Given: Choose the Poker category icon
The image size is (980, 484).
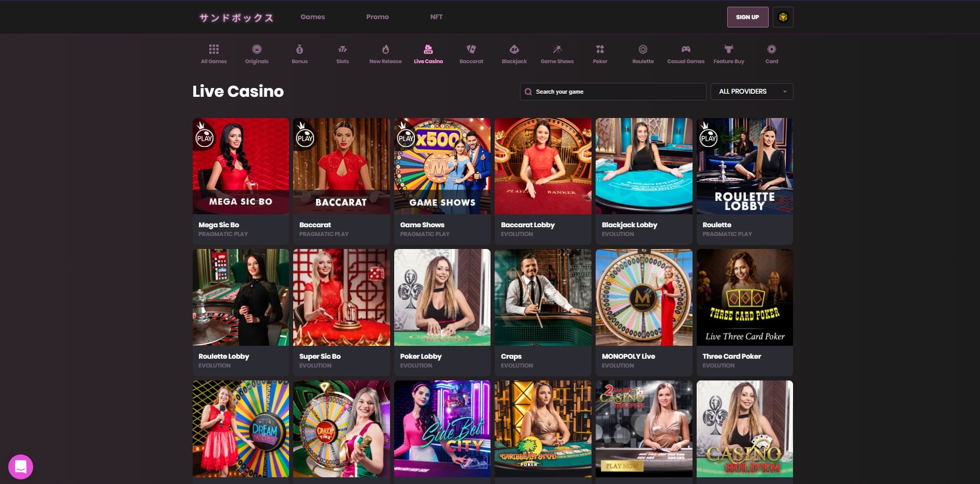Looking at the screenshot, I should pos(600,49).
